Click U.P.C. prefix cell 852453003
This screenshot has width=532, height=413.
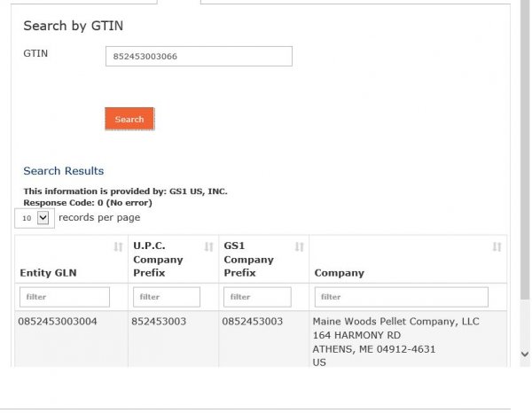coord(159,321)
